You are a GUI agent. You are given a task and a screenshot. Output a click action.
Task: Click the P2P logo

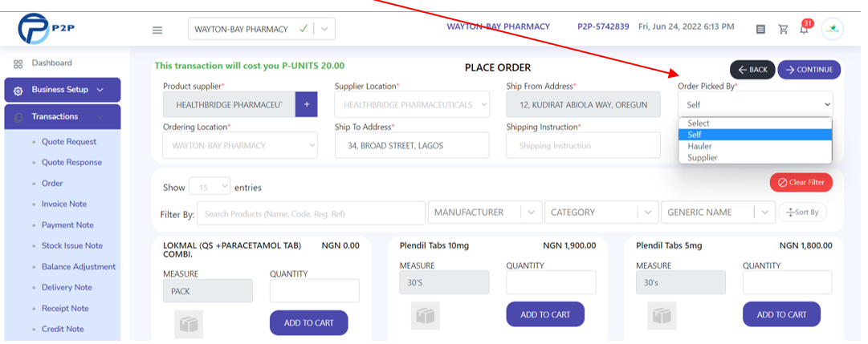click(47, 29)
